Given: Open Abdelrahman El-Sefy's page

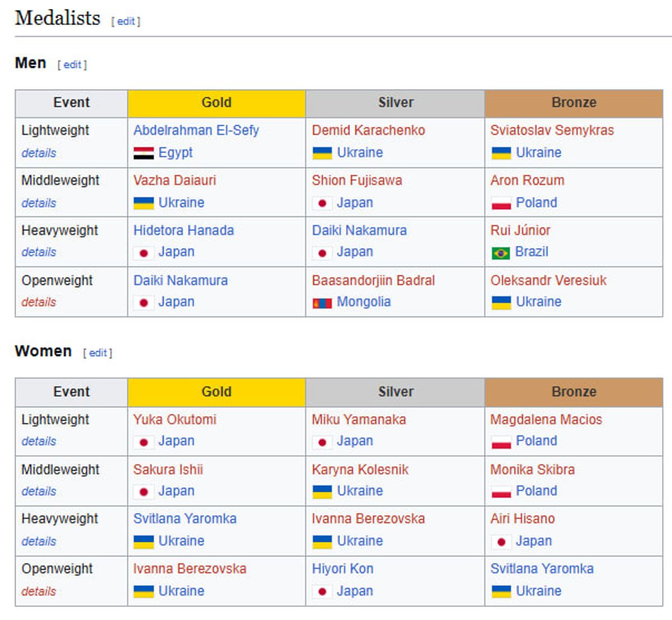Looking at the screenshot, I should [x=196, y=130].
